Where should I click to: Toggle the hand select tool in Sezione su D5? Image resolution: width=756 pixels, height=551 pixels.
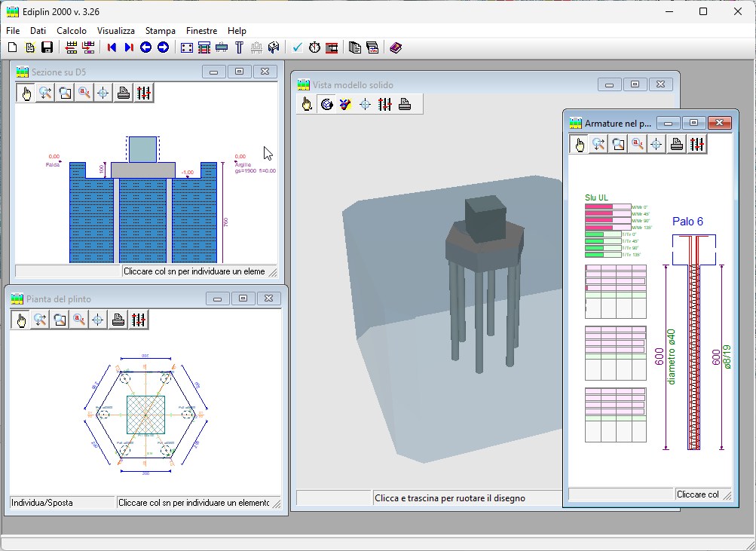26,93
